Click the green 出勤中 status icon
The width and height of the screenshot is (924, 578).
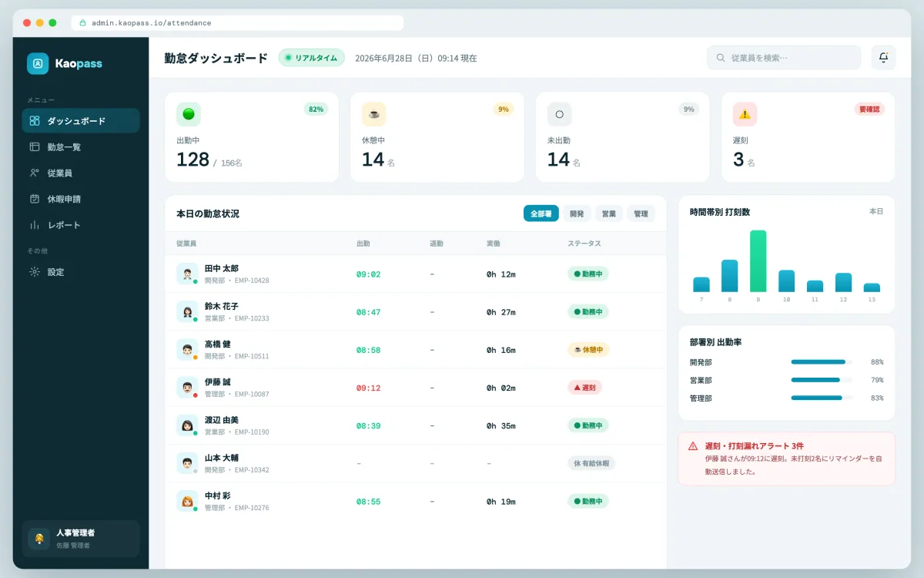click(189, 114)
